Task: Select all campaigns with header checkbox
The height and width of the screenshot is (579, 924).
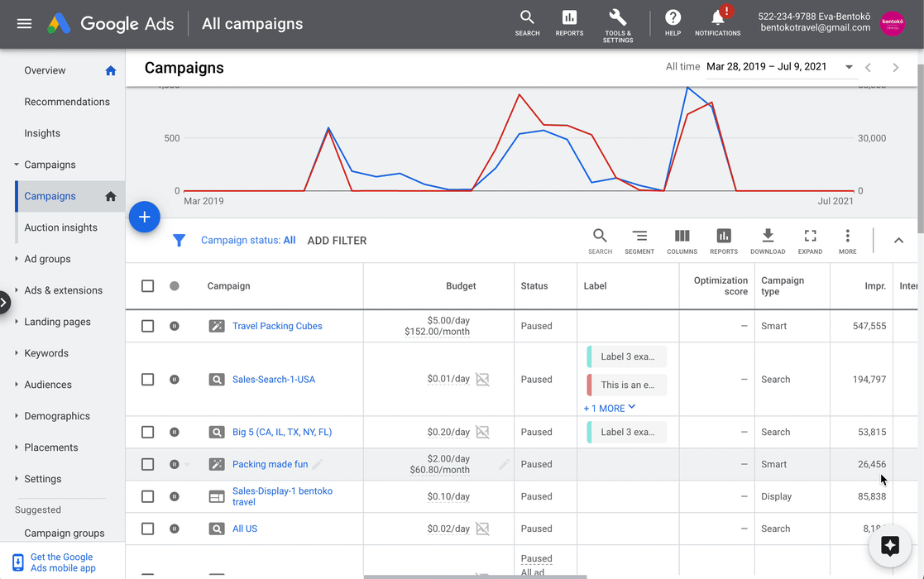Action: tap(147, 286)
